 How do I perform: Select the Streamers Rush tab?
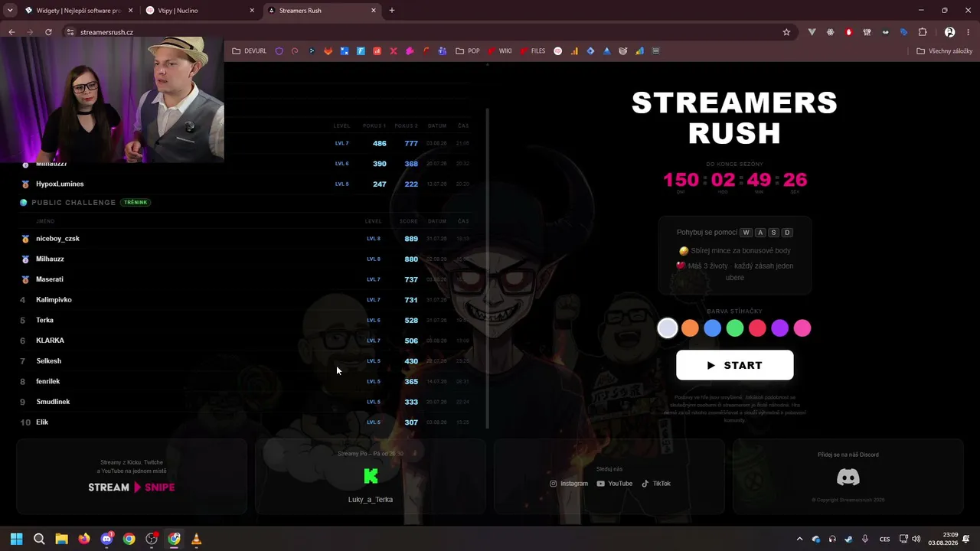pyautogui.click(x=322, y=11)
